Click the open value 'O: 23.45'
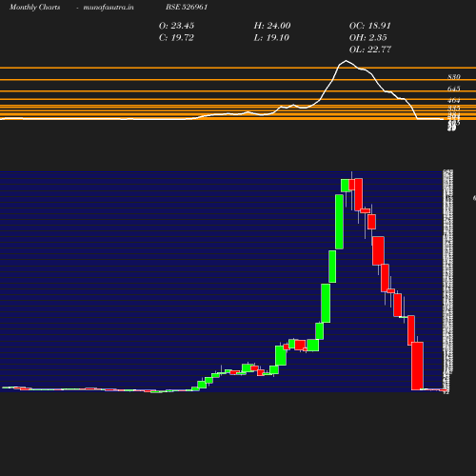476x476 pixels. pos(176,26)
